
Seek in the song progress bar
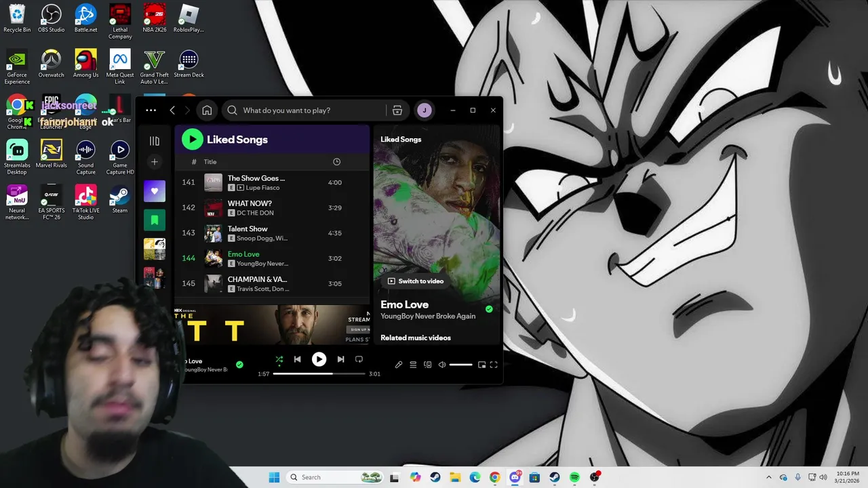coord(319,373)
